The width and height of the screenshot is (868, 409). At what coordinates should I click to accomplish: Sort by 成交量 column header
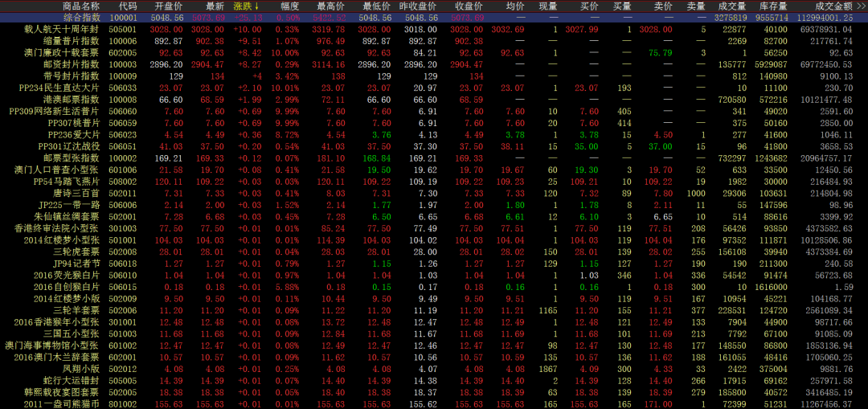point(732,6)
